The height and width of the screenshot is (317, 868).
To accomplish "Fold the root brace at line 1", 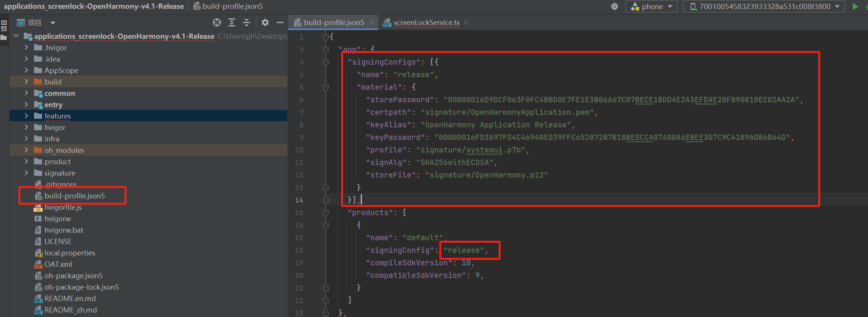I will coord(326,37).
